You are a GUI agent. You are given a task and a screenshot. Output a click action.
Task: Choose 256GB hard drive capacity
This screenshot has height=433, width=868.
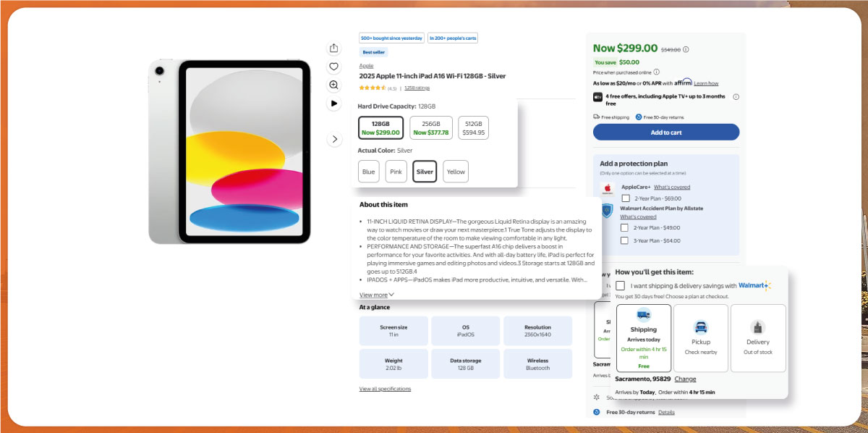(x=431, y=128)
